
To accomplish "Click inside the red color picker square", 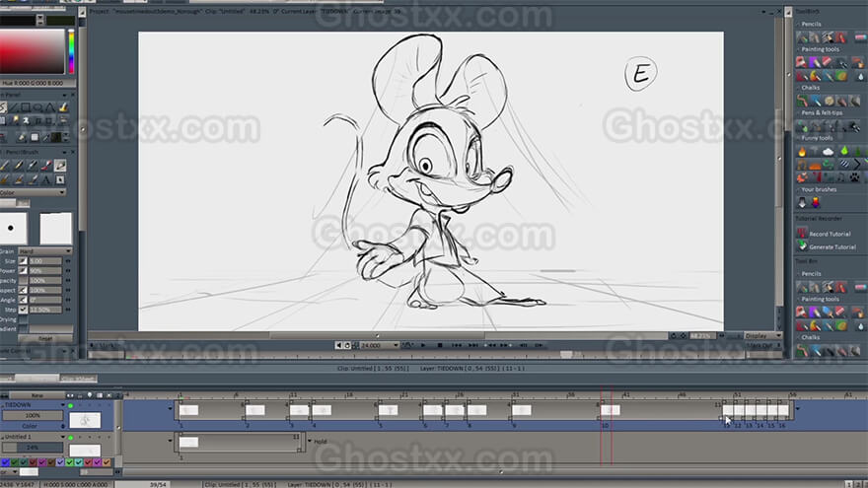I will (x=33, y=51).
